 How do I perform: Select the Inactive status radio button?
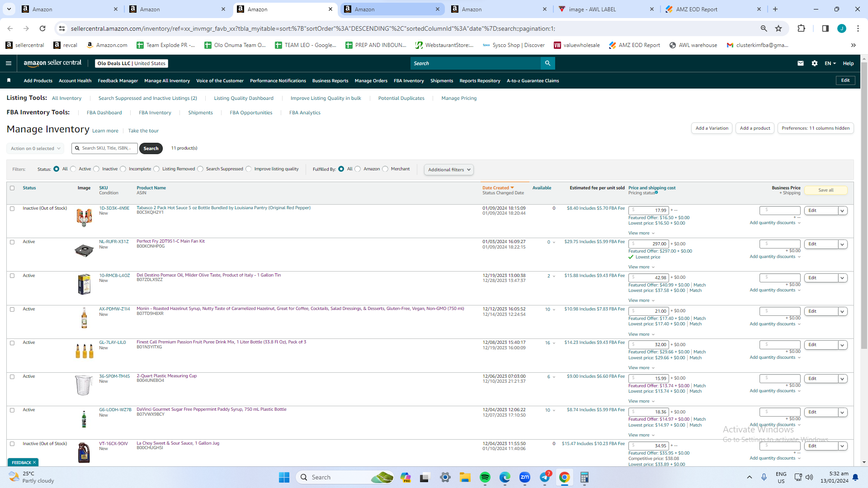96,169
